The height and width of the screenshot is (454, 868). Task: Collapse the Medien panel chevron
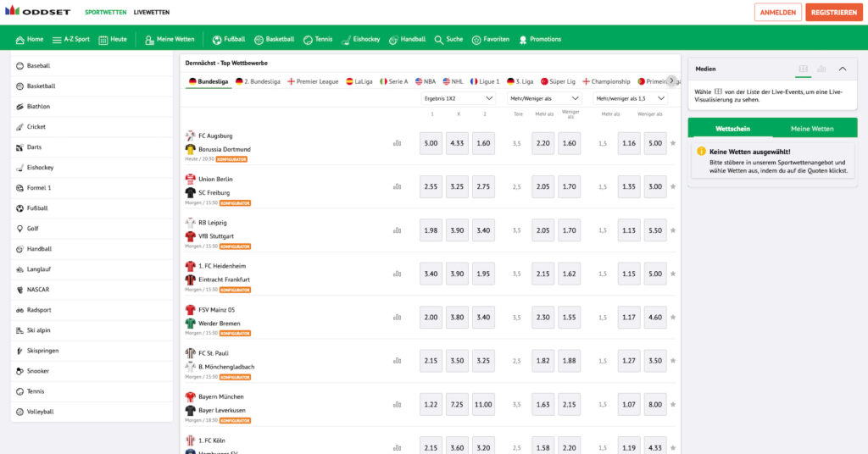tap(843, 69)
